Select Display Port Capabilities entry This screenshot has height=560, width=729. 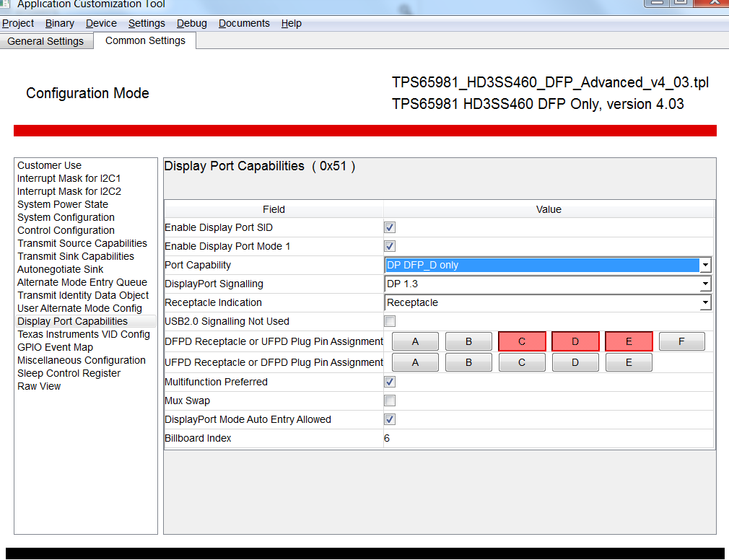(86, 322)
